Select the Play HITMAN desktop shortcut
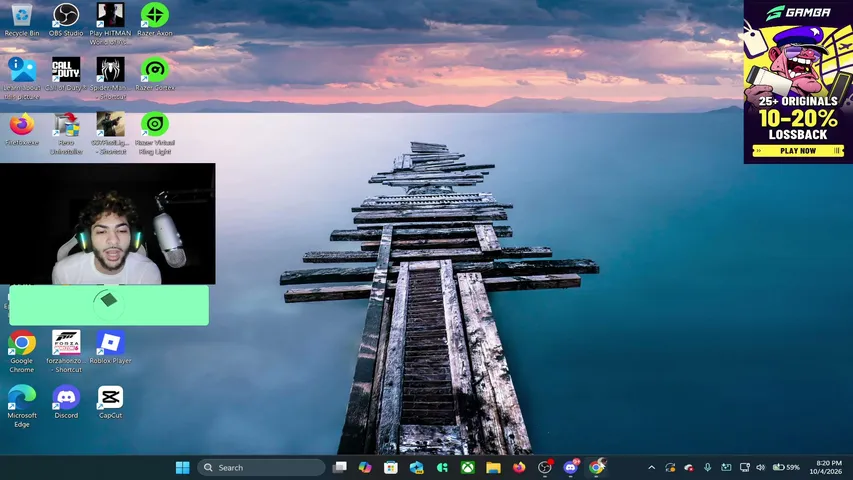The image size is (853, 480). coord(110,23)
